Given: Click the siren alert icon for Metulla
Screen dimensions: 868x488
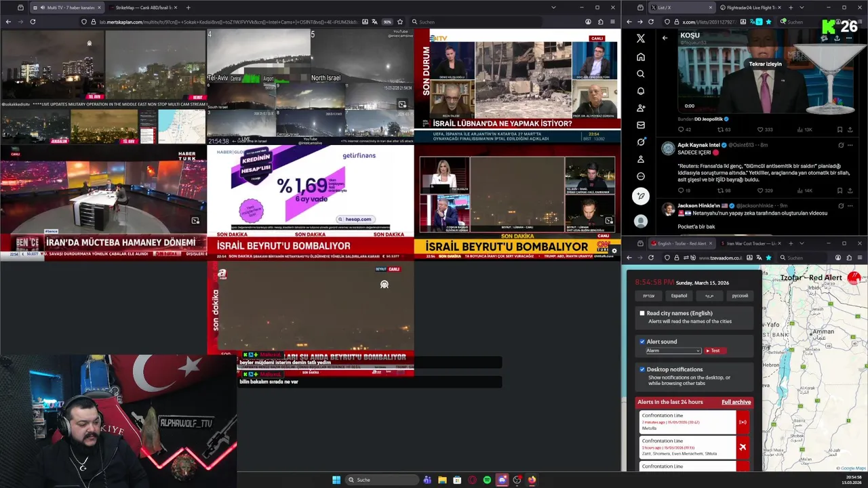Looking at the screenshot, I should tap(743, 422).
